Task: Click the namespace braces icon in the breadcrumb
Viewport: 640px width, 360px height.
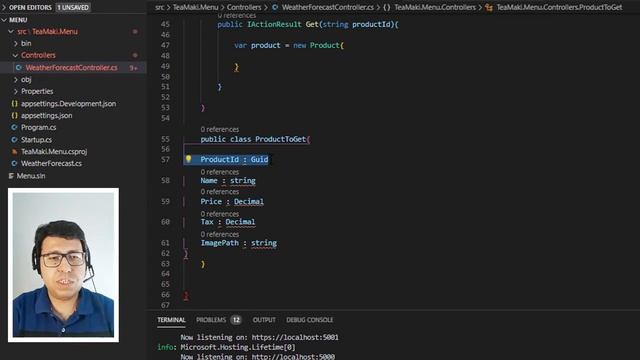Action: (387, 7)
